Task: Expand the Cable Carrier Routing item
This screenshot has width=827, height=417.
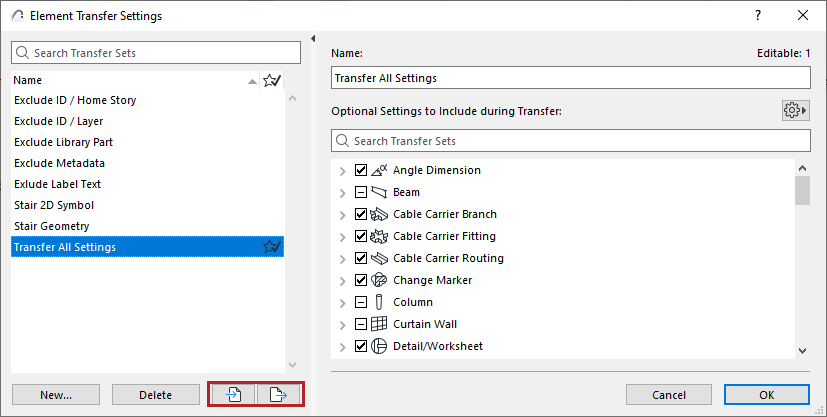Action: click(x=343, y=258)
